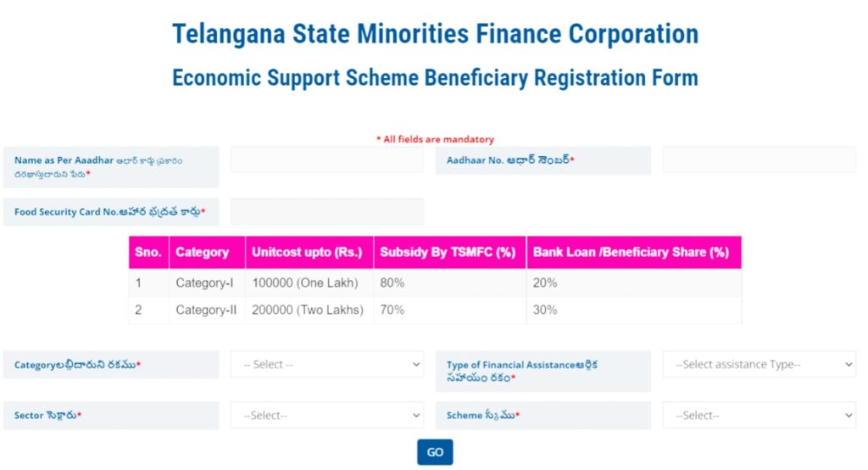Expand the Type of Financial Assistance dropdown
868x470 pixels.
point(759,364)
